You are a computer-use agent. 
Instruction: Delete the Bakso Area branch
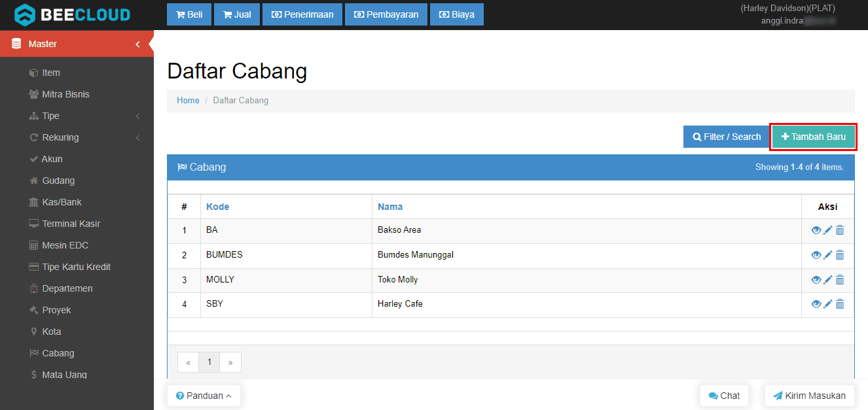coord(840,230)
